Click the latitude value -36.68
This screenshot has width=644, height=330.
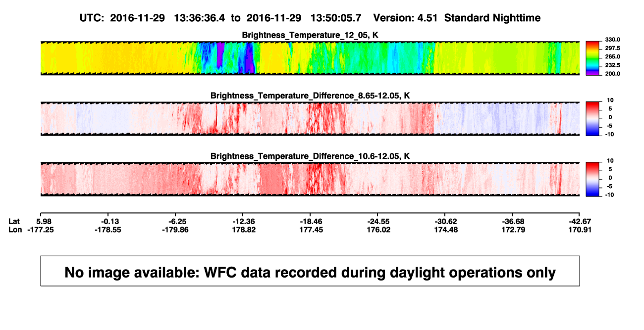pyautogui.click(x=513, y=221)
